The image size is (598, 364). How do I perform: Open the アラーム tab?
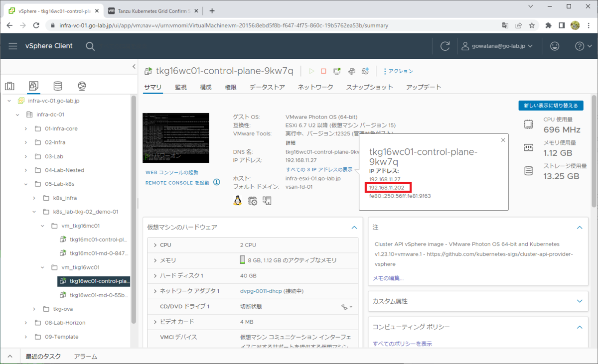pos(86,357)
